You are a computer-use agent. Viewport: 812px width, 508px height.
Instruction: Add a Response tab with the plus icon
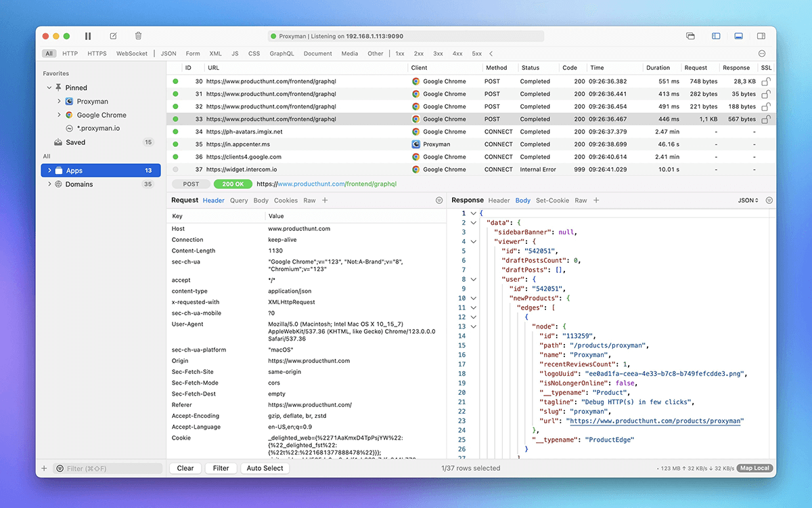pyautogui.click(x=596, y=200)
